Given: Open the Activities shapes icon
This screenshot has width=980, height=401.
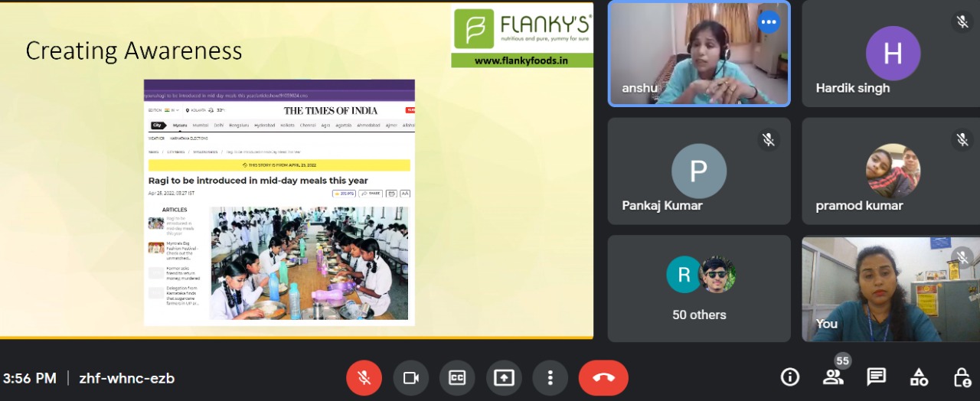Looking at the screenshot, I should coord(919,377).
